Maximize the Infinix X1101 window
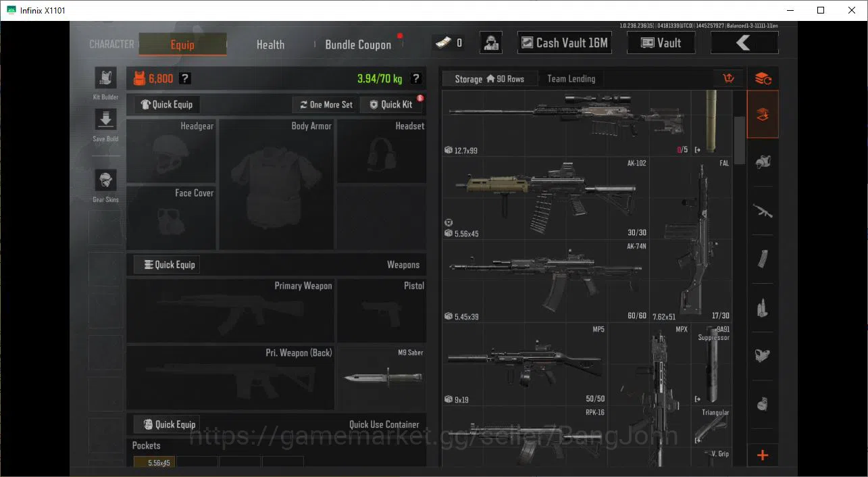The height and width of the screenshot is (477, 868). 820,10
